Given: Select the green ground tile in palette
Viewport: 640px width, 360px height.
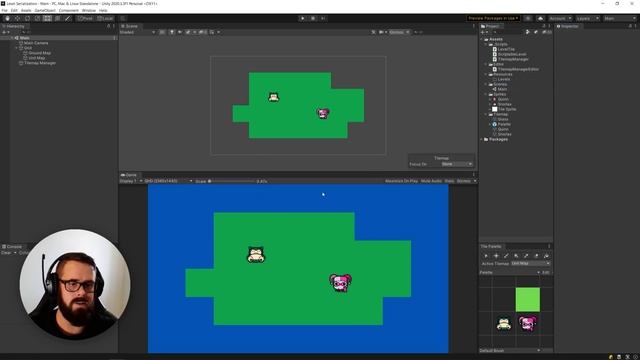Looking at the screenshot, I should pos(527,300).
